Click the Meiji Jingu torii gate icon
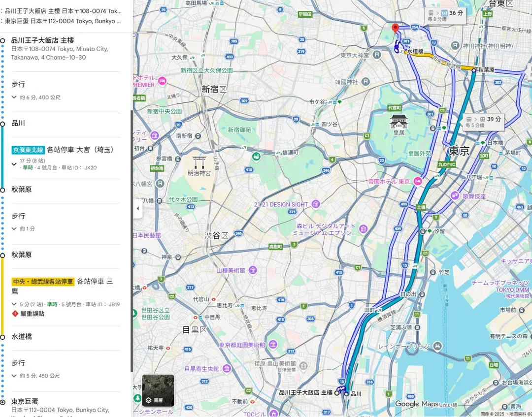Screen dimensions: 532x417 pyautogui.click(x=199, y=161)
